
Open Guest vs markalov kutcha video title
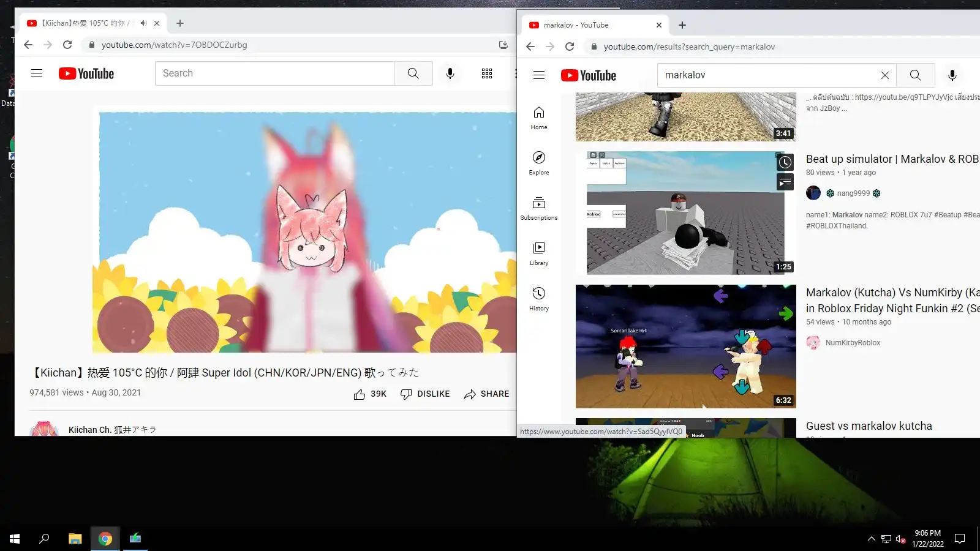(x=869, y=426)
